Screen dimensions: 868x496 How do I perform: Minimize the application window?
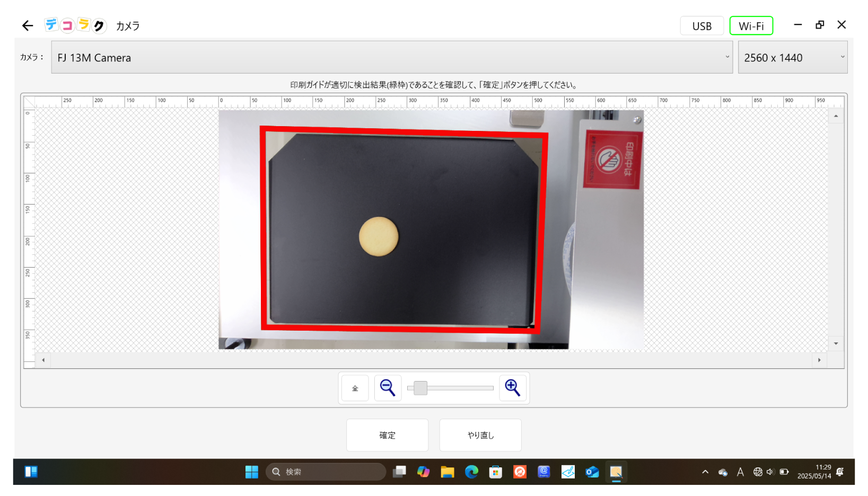coord(797,25)
